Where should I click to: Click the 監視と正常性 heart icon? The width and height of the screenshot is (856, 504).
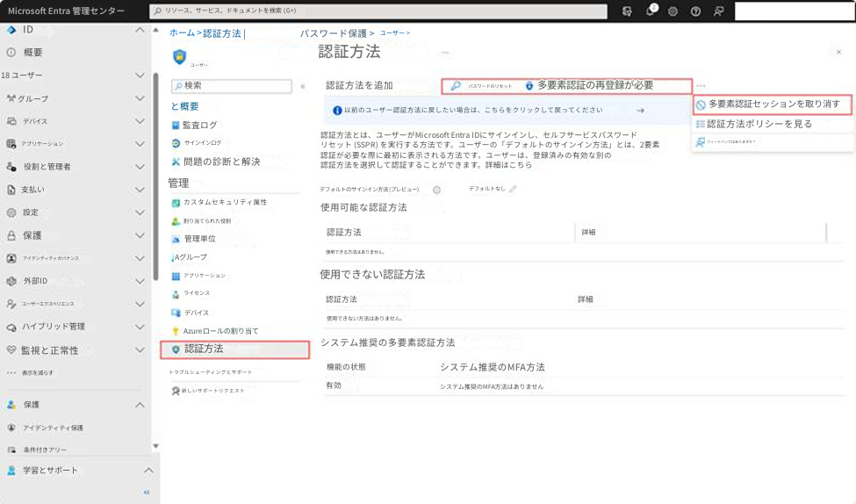11,350
